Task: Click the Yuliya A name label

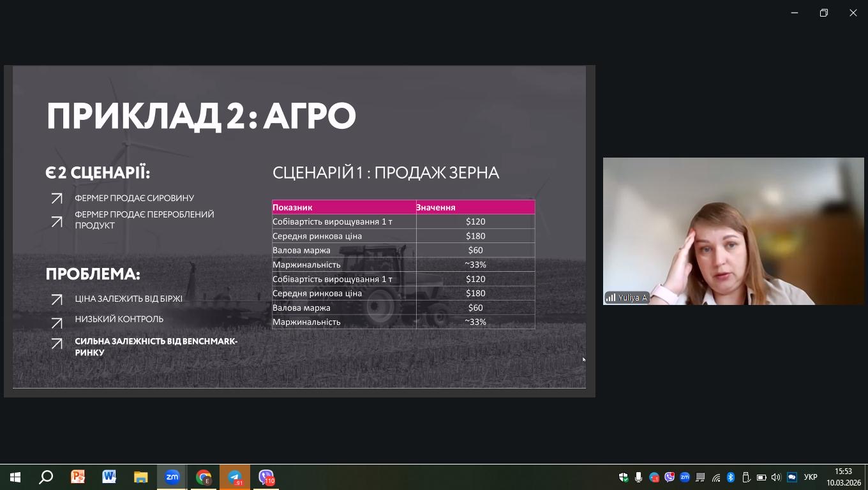Action: [x=632, y=298]
